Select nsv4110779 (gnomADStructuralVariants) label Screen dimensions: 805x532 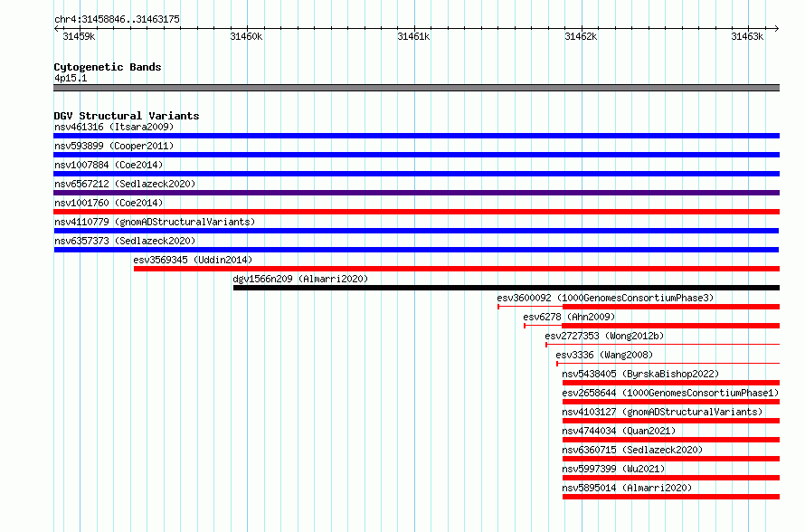[x=155, y=222]
